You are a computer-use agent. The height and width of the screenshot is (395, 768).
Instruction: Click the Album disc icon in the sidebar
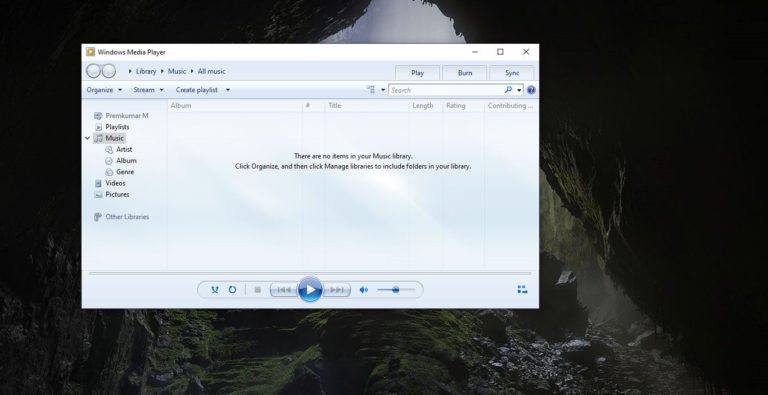pyautogui.click(x=109, y=161)
